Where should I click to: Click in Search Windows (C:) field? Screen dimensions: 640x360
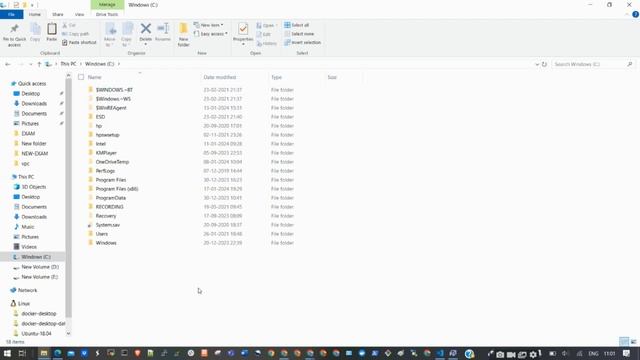(589, 64)
